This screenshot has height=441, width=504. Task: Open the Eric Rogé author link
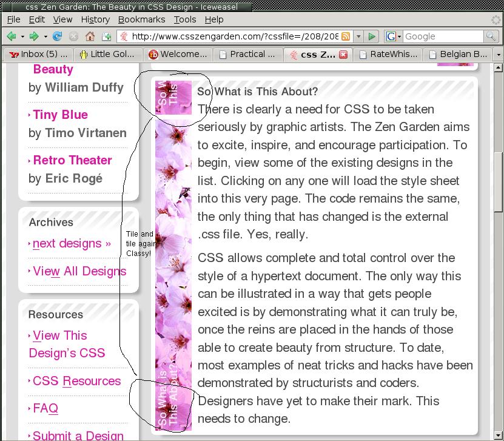point(73,179)
